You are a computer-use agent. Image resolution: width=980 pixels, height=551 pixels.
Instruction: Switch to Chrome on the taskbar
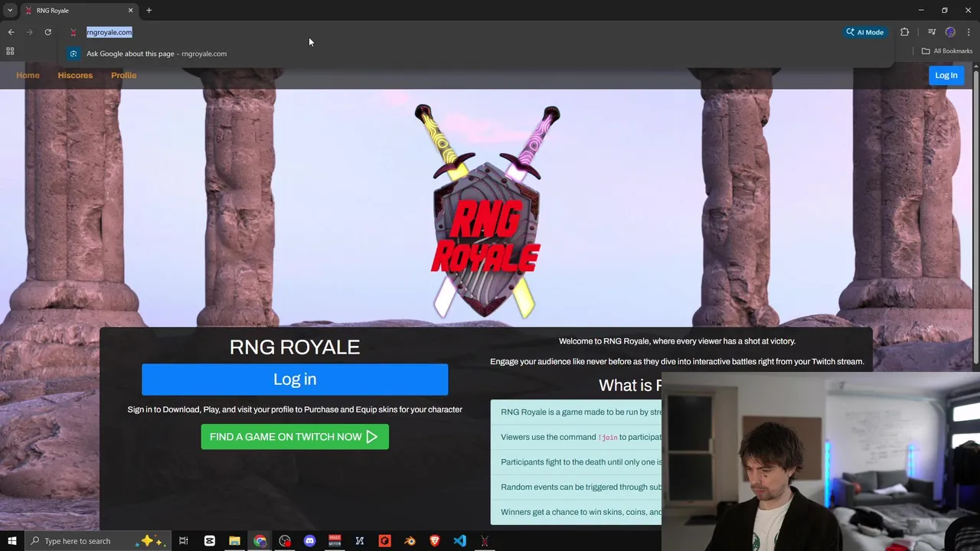coord(260,541)
